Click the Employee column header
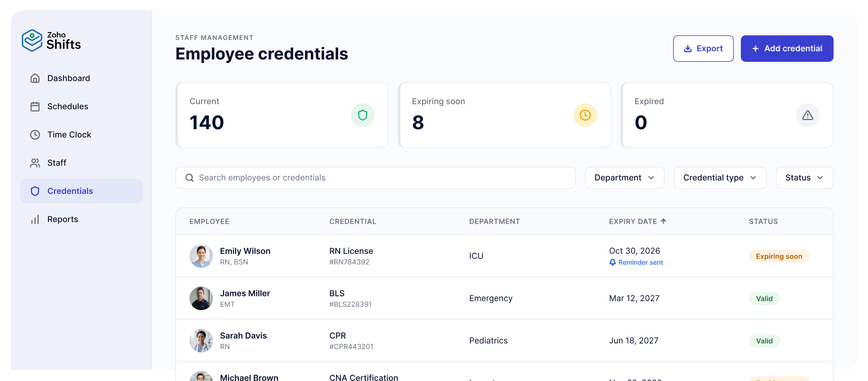 [209, 221]
